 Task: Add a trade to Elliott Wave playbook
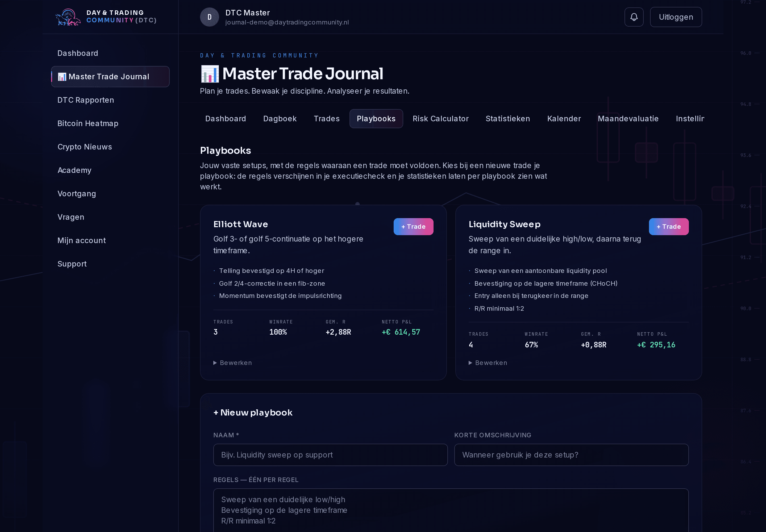click(x=413, y=227)
